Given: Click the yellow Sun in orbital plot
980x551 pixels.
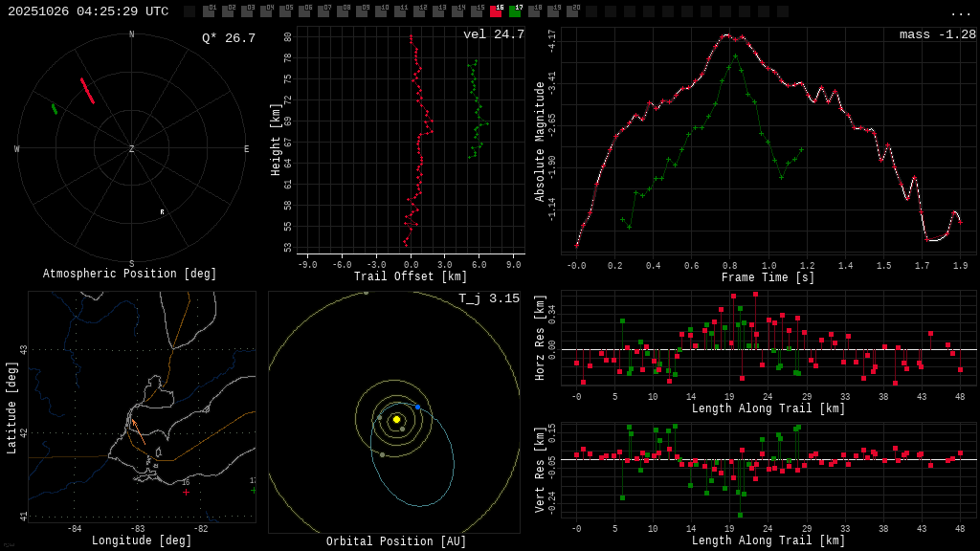Looking at the screenshot, I should [x=396, y=419].
